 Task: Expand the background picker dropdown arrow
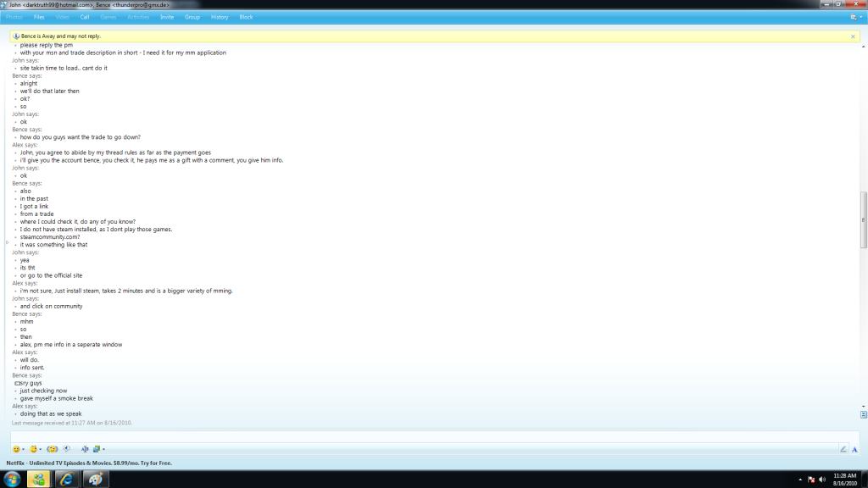click(x=103, y=449)
